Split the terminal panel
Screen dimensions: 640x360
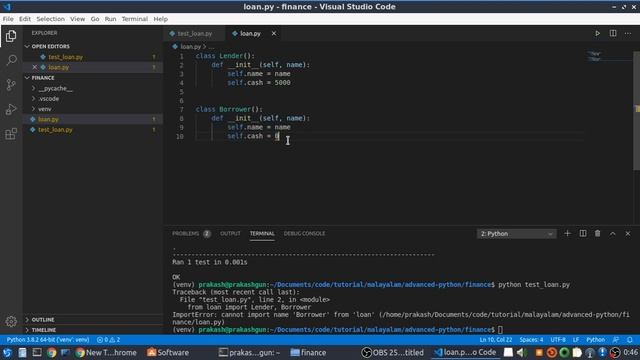(x=583, y=233)
